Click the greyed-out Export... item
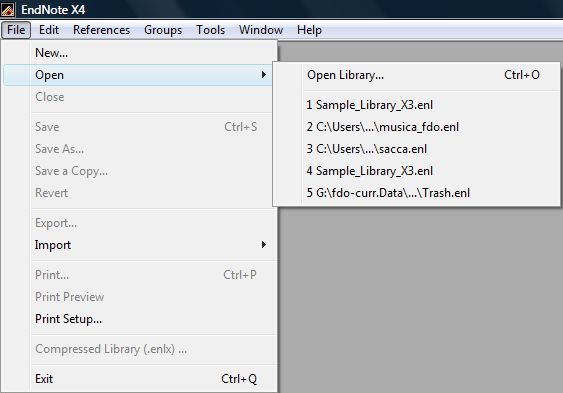Screen dimensions: 563x393 tap(140, 223)
